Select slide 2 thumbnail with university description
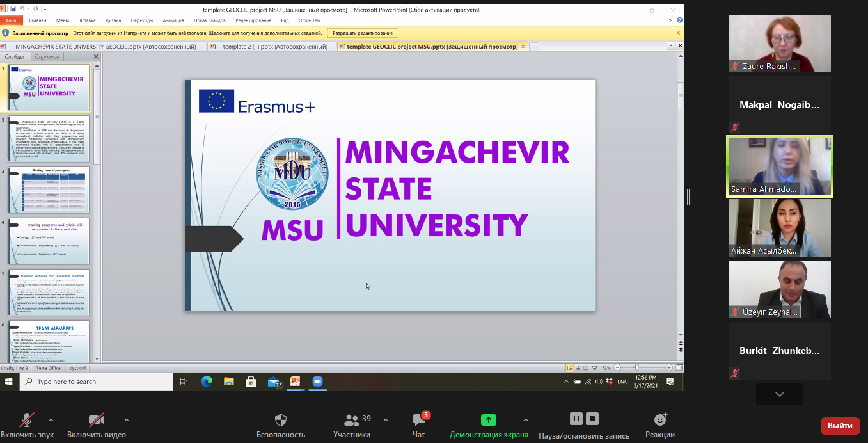This screenshot has height=443, width=868. [x=49, y=138]
